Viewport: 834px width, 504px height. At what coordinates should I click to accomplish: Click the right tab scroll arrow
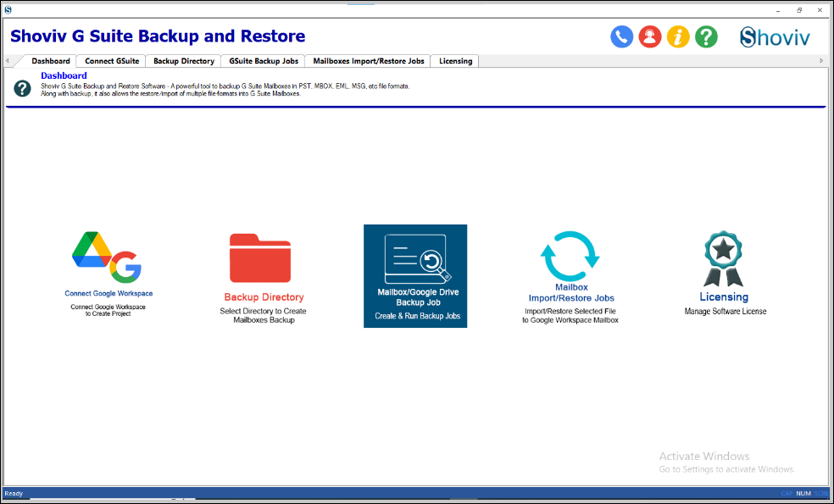coord(822,61)
